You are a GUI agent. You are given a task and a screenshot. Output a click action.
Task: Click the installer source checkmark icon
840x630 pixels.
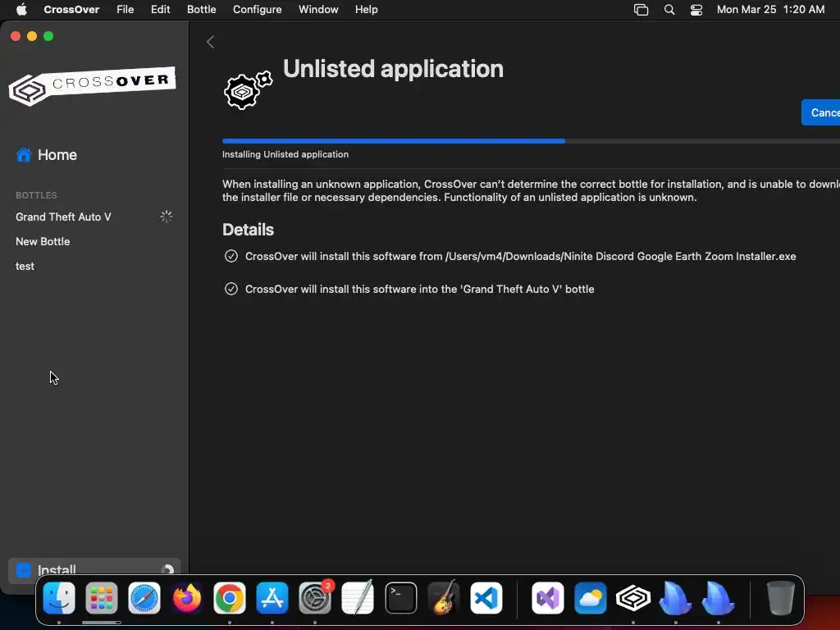[231, 256]
